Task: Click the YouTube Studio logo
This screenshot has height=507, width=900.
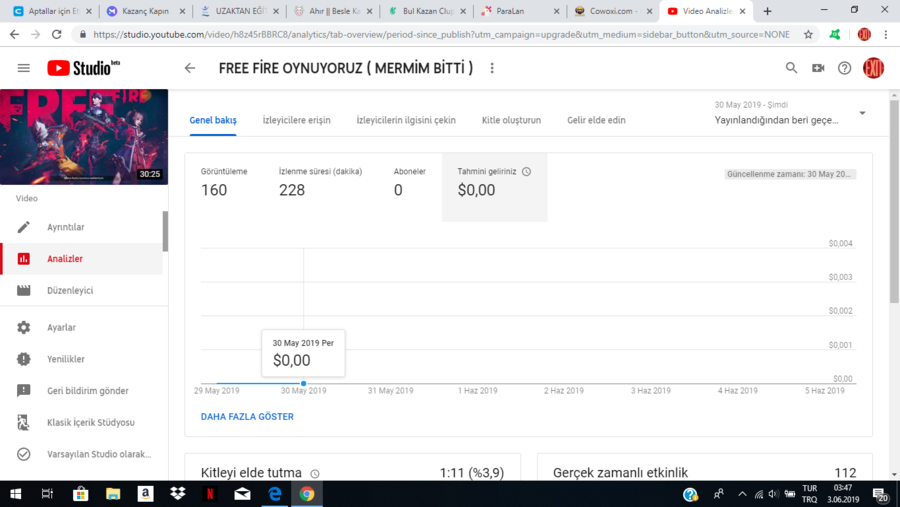Action: pos(84,68)
